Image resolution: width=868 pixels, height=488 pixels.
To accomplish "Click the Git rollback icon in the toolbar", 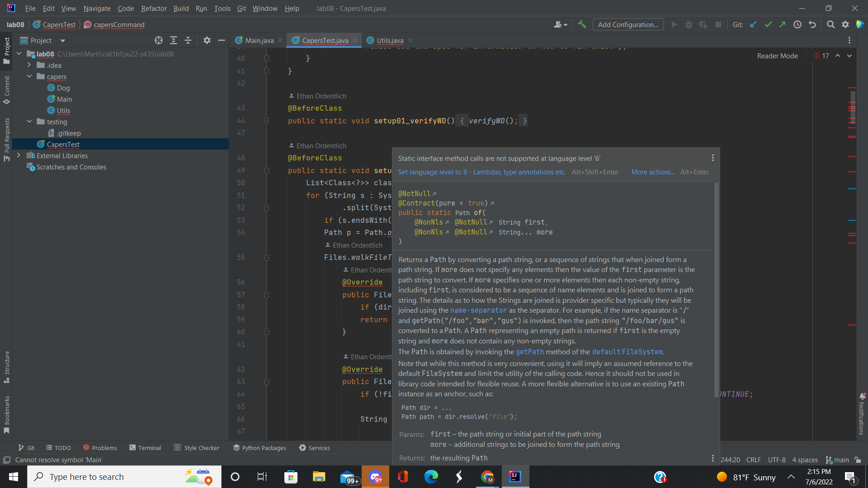I will [x=812, y=24].
